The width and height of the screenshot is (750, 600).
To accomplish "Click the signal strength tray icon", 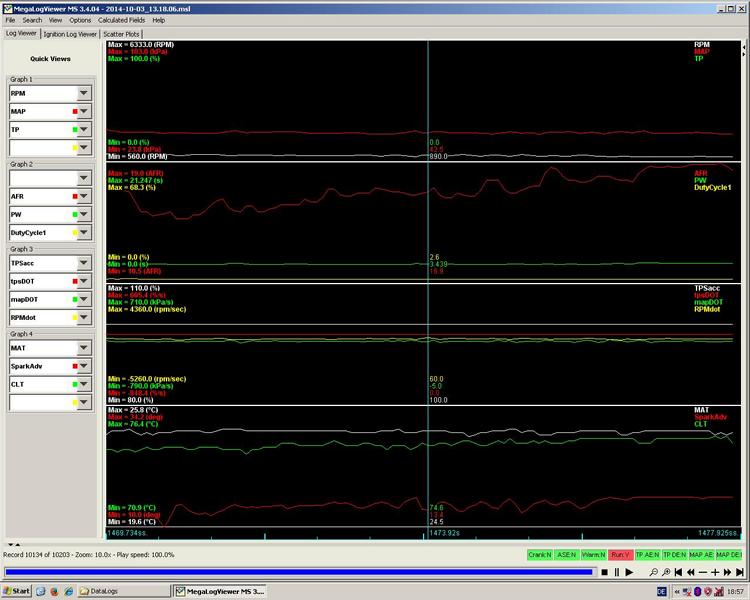I will (718, 592).
